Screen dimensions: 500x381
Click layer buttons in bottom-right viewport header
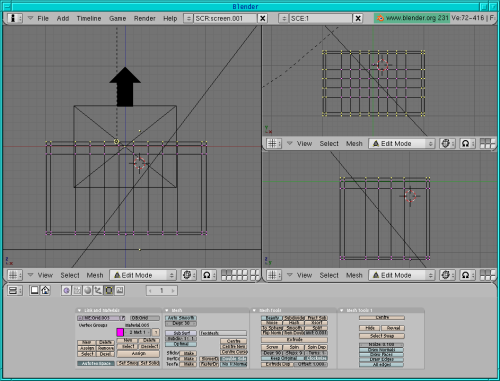tap(488, 275)
